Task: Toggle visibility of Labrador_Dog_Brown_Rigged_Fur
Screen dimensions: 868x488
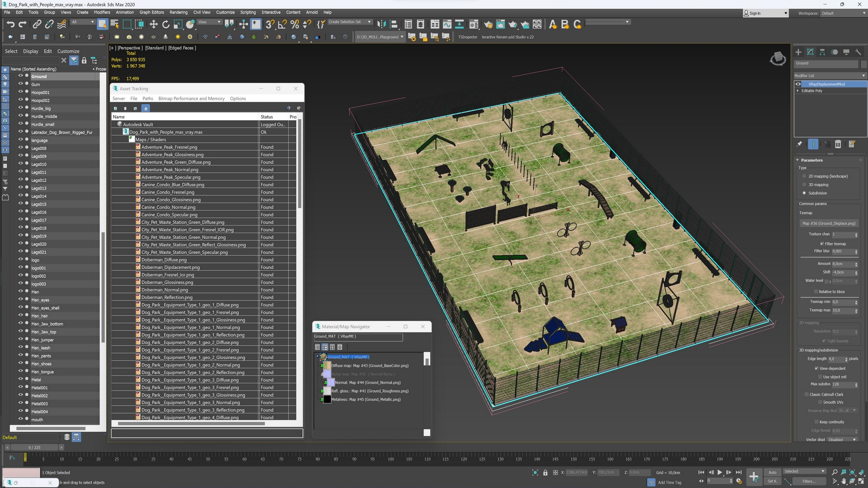Action: tap(20, 132)
